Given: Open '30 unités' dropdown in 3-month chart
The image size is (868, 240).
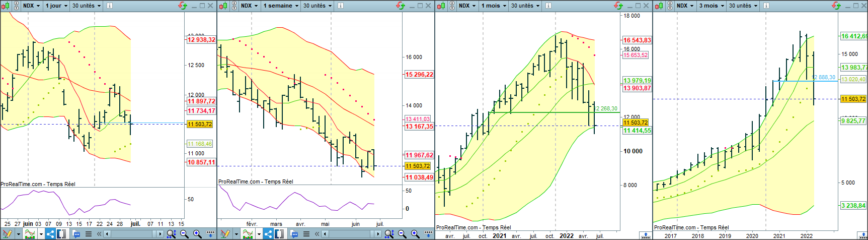Looking at the screenshot, I should pyautogui.click(x=743, y=6).
